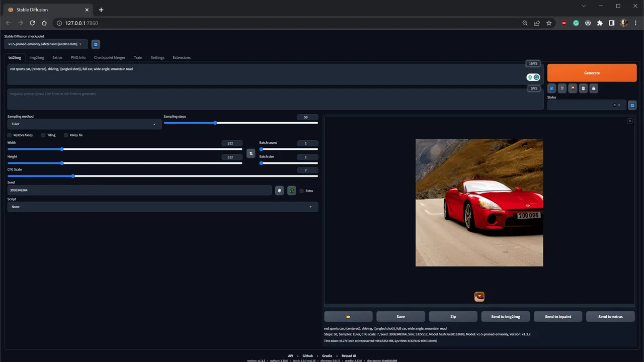This screenshot has width=644, height=362.
Task: Open the Sampling method Euler dropdown
Action: click(85, 124)
